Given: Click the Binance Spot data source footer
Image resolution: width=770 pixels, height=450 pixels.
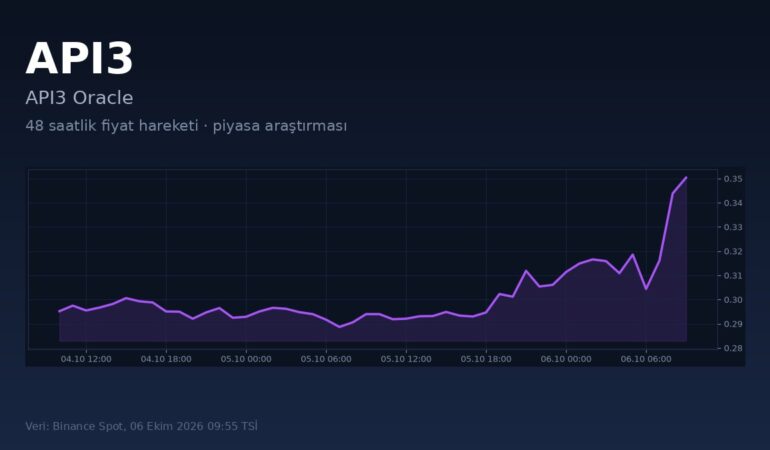Looking at the screenshot, I should coord(141,426).
